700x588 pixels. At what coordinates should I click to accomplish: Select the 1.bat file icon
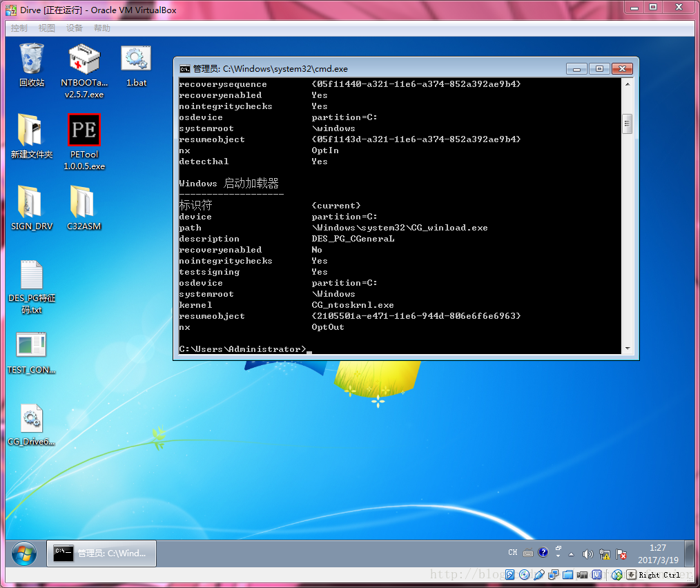point(136,65)
